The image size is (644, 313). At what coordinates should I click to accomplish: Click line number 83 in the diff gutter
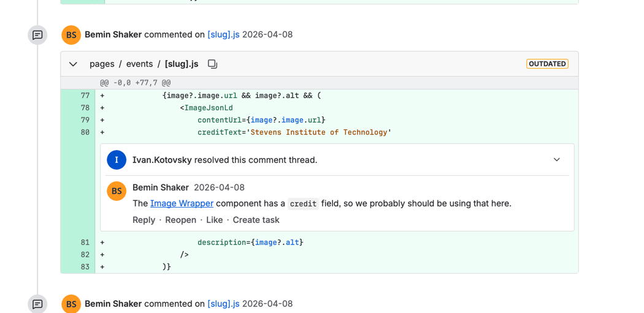[85, 267]
